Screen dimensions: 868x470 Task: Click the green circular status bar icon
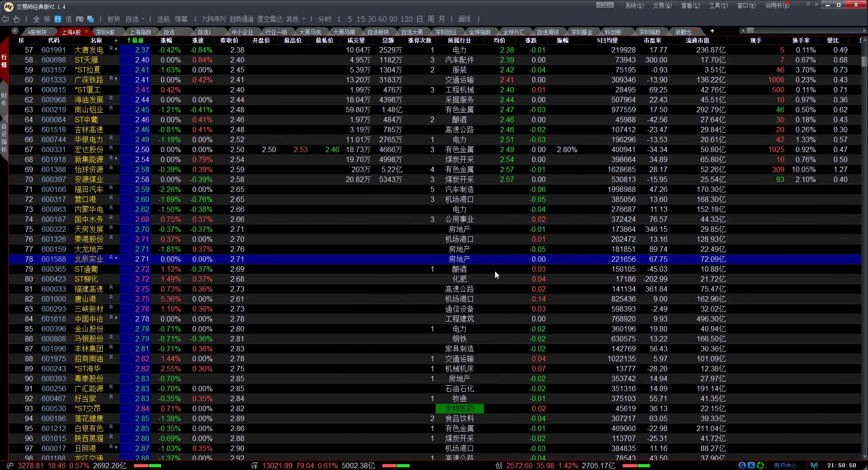[x=760, y=465]
